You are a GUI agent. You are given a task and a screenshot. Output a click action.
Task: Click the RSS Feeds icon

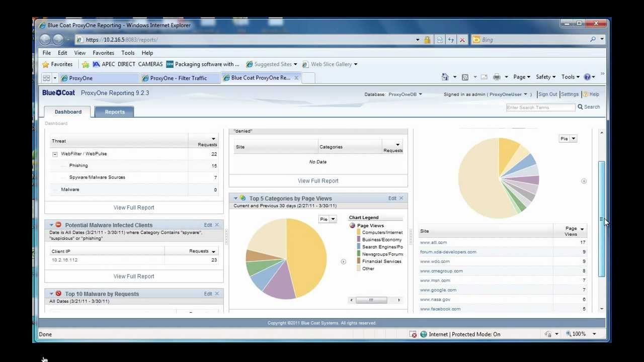[x=465, y=77]
